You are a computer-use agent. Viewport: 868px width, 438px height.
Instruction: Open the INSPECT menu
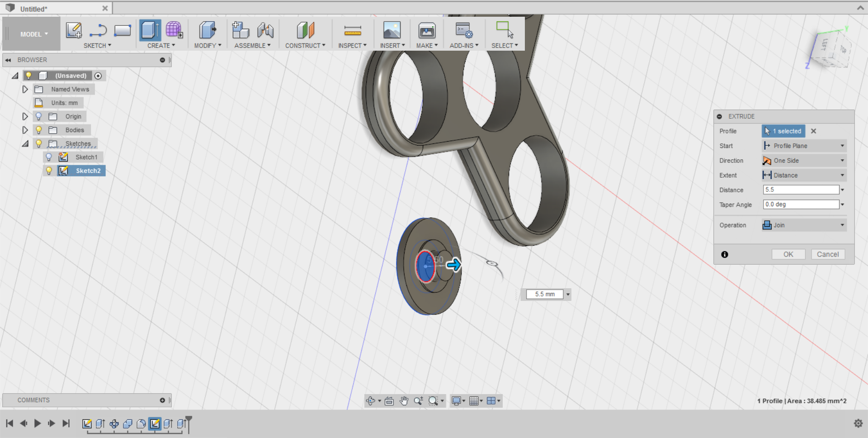[352, 46]
